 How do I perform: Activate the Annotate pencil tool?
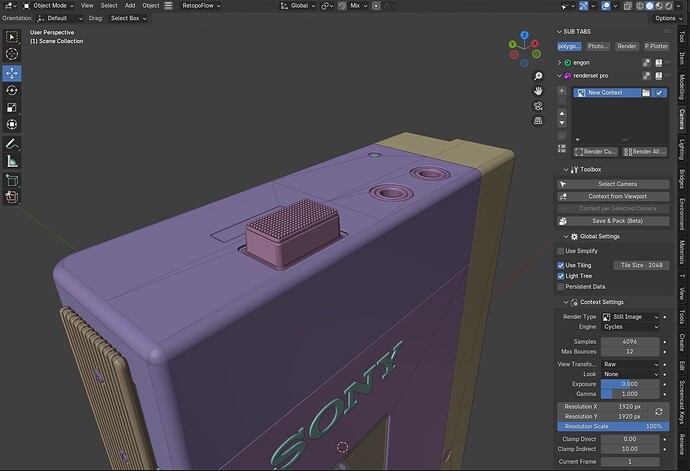click(x=12, y=144)
